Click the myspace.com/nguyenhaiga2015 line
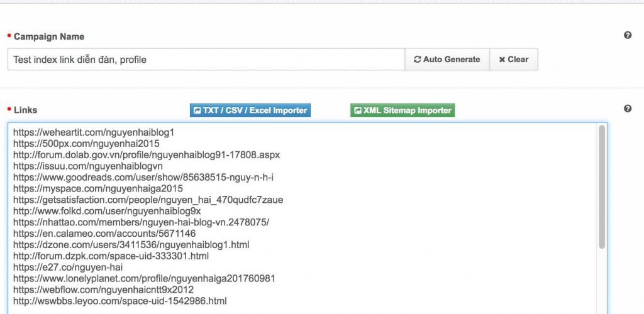 98,188
